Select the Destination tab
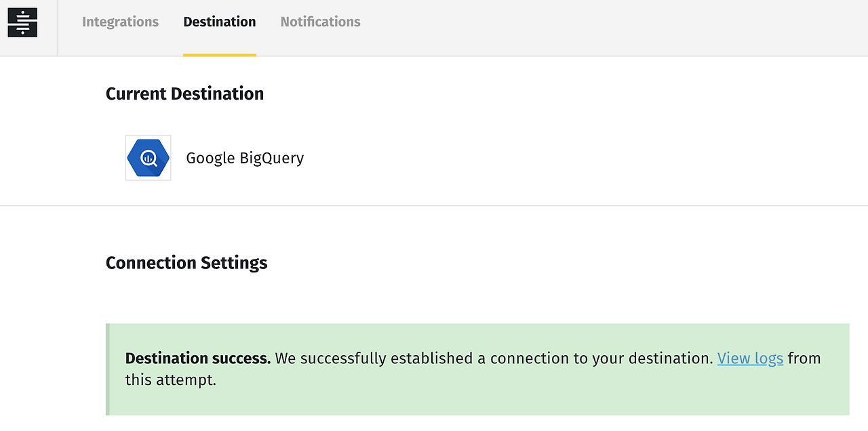 (x=219, y=22)
